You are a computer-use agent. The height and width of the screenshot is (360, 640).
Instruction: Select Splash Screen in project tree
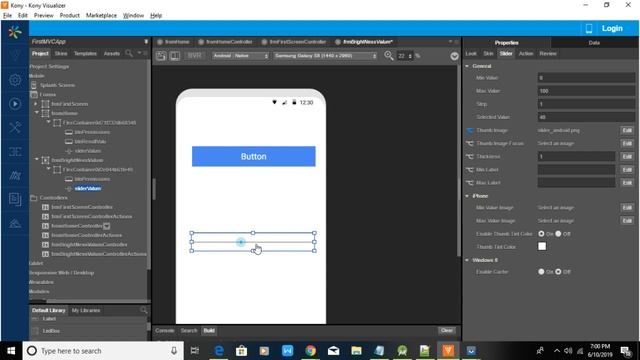(x=57, y=85)
